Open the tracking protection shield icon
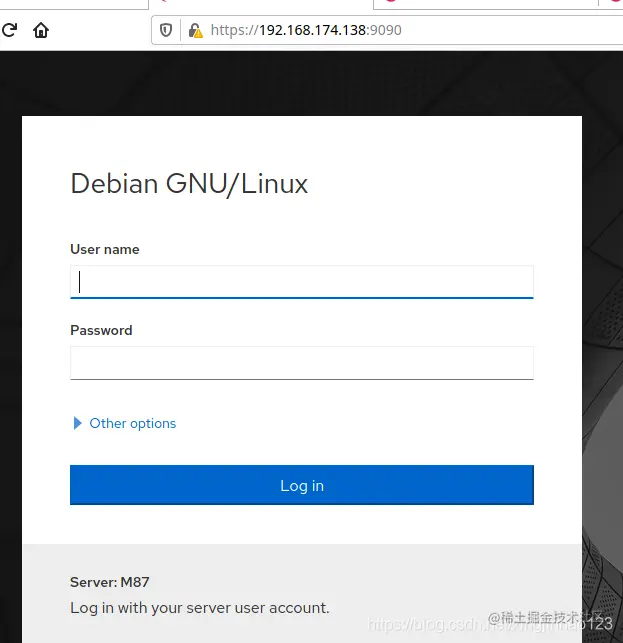 (x=166, y=30)
